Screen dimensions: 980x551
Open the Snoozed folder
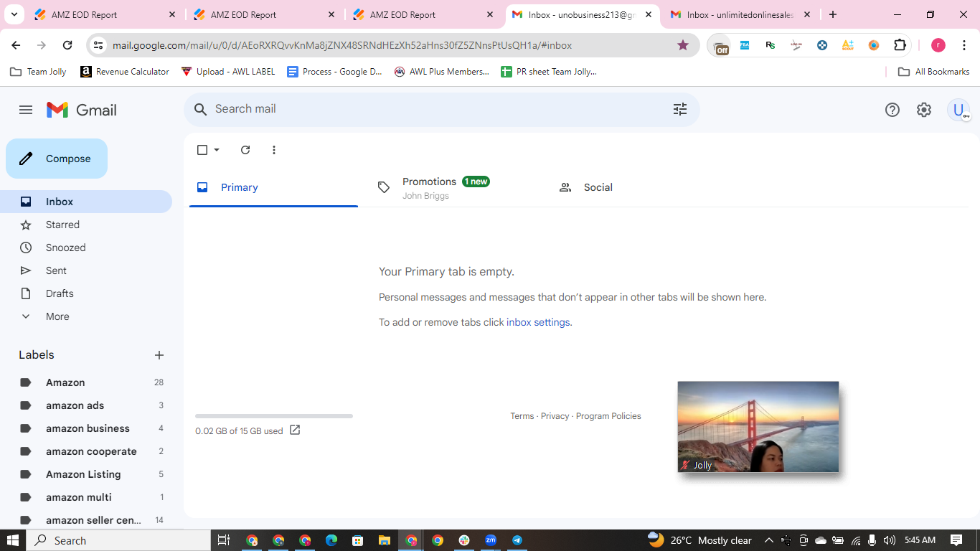(86, 248)
